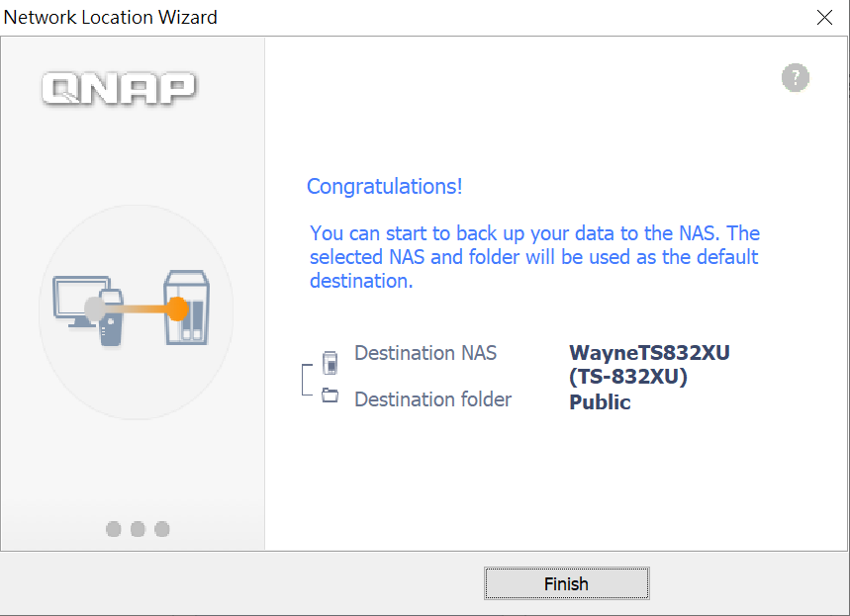Image resolution: width=850 pixels, height=616 pixels.
Task: Click the backup destination description text
Action: pos(534,257)
